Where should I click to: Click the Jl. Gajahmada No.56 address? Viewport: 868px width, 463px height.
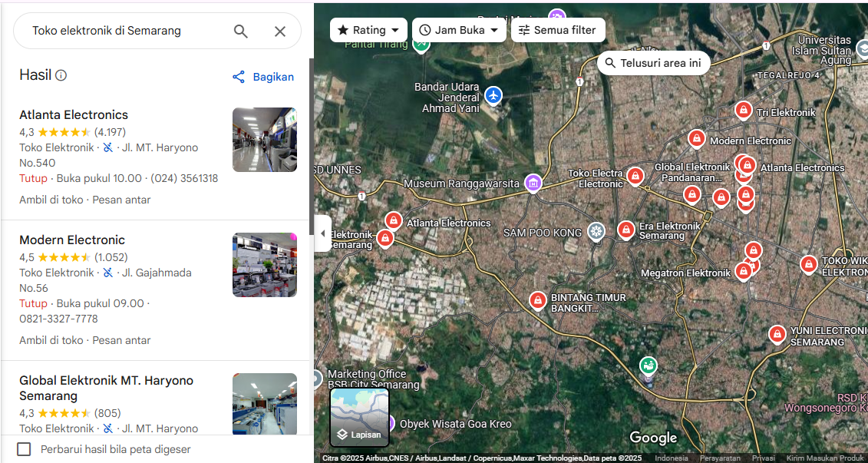point(106,281)
